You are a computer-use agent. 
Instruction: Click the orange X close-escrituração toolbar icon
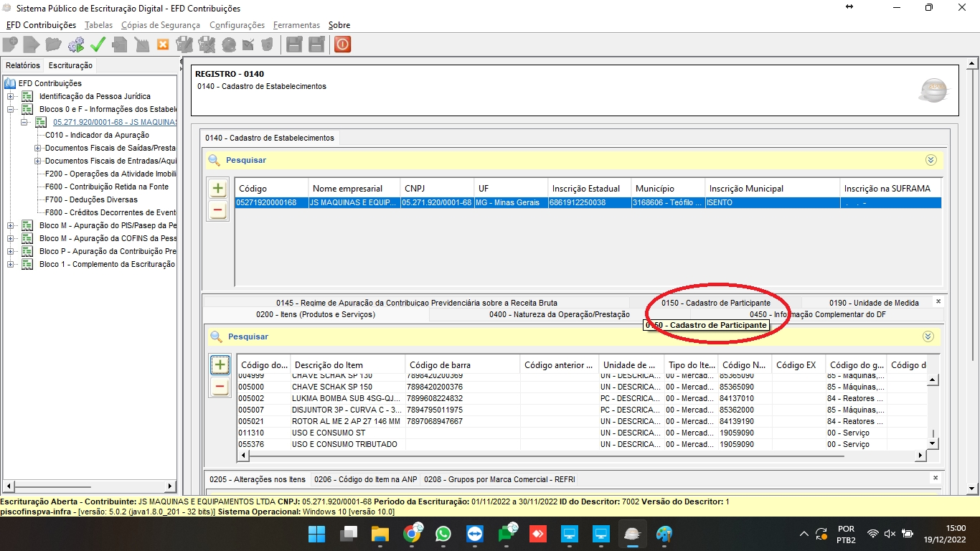[x=163, y=44]
